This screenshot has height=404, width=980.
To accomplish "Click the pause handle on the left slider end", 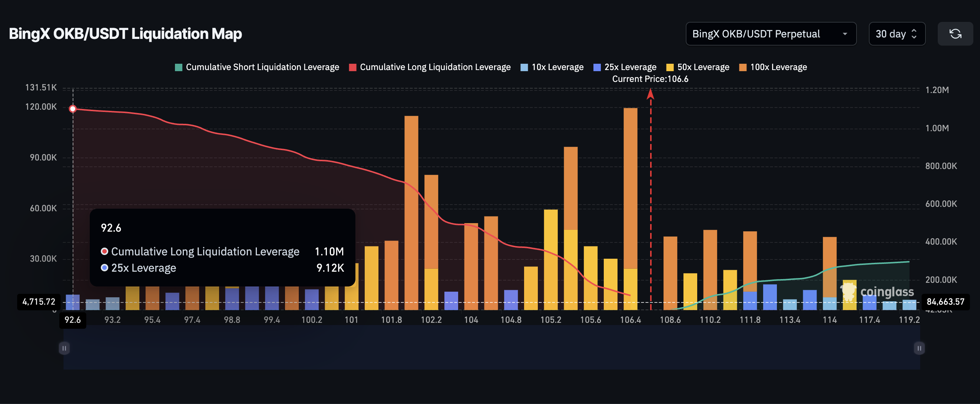I will click(x=64, y=348).
